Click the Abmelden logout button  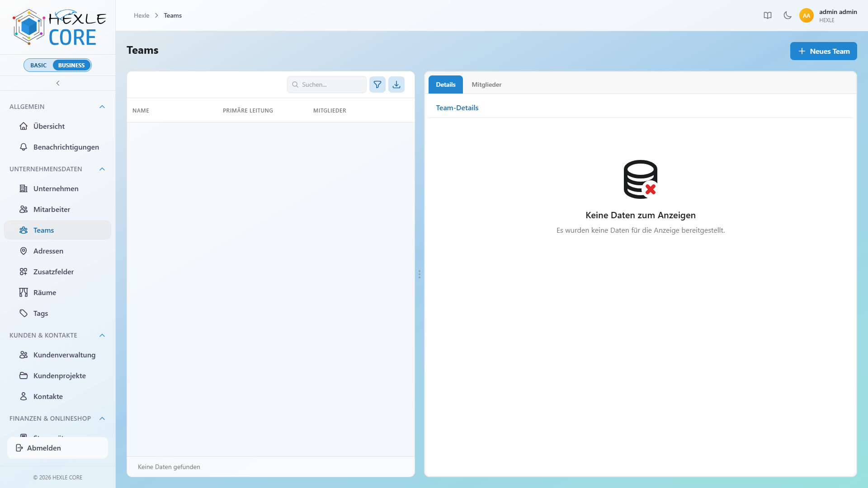pyautogui.click(x=57, y=448)
